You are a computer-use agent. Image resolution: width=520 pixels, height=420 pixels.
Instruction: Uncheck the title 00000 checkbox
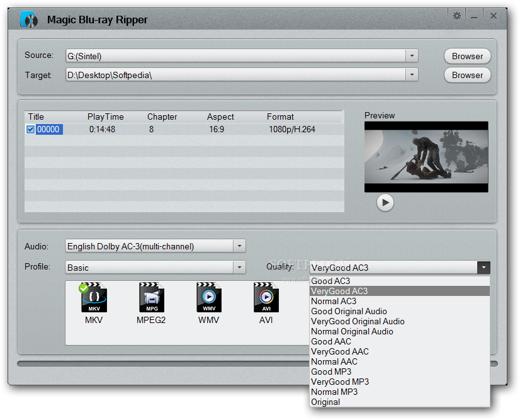pos(30,129)
